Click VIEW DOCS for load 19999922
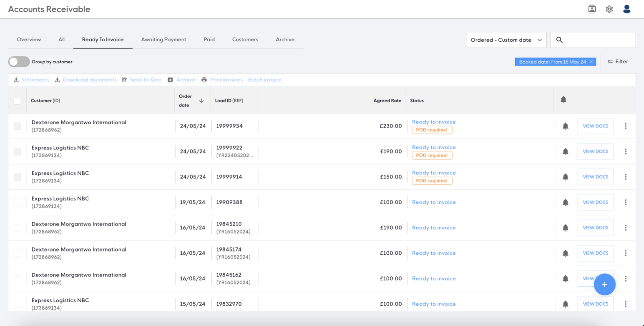 coord(595,151)
